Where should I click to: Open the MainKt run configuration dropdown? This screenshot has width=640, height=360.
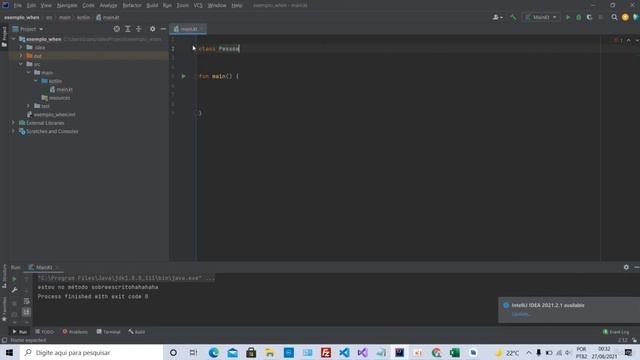tap(541, 17)
